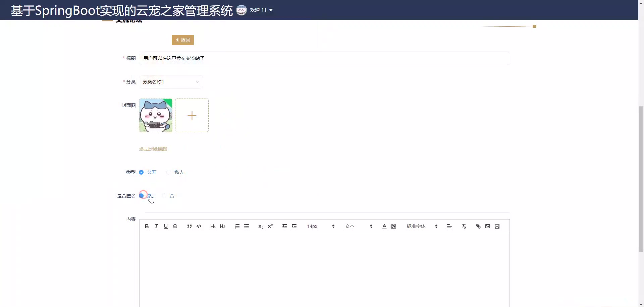
Task: Insert a hyperlink in the content
Action: [x=478, y=226]
